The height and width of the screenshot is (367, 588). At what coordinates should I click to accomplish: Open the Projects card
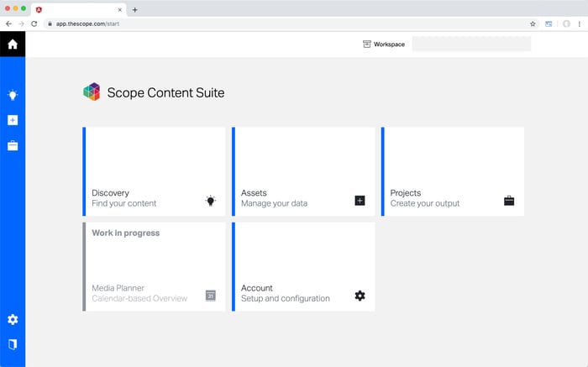452,171
